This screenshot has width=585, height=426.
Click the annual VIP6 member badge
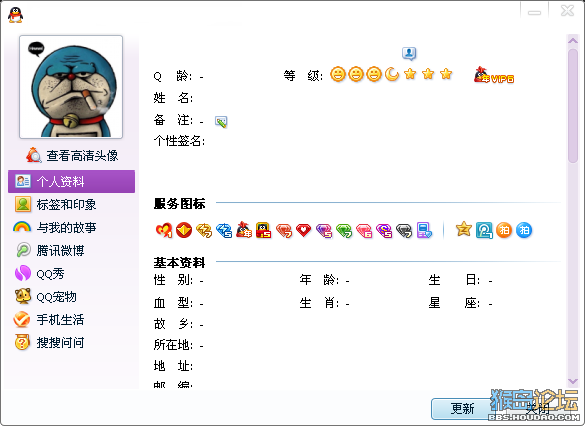pos(494,75)
